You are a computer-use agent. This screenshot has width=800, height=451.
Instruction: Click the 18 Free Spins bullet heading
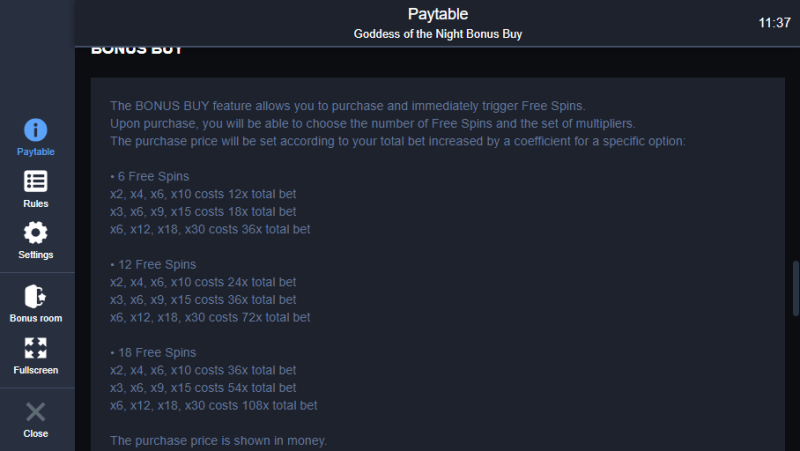153,353
